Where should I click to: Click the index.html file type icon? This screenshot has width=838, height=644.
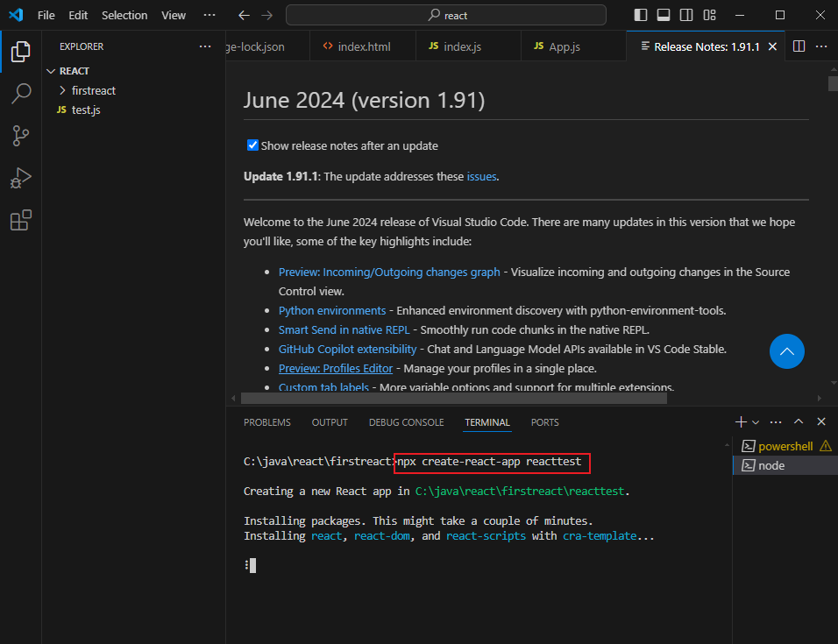(328, 46)
